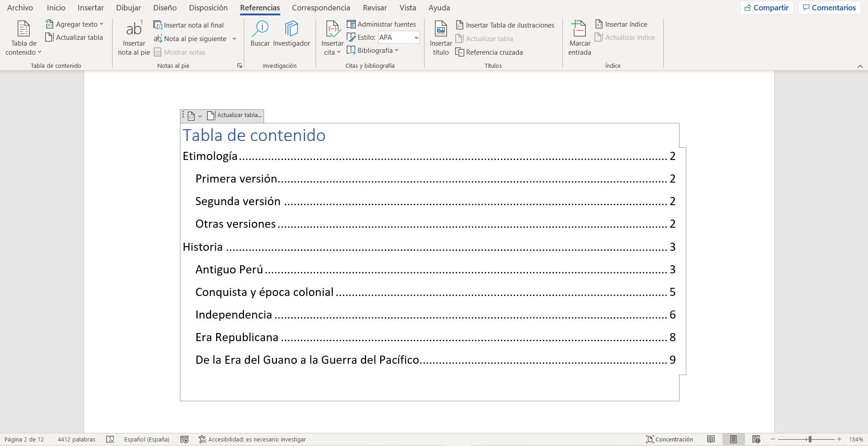868x446 pixels.
Task: Insert a caption with Insertar título
Action: pos(440,38)
